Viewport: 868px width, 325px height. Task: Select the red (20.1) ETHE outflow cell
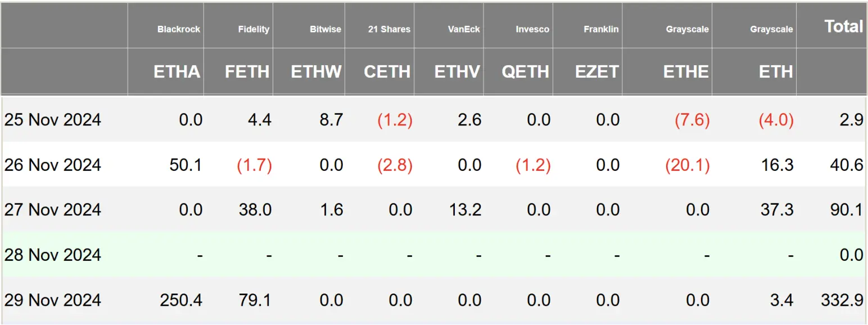tap(687, 165)
